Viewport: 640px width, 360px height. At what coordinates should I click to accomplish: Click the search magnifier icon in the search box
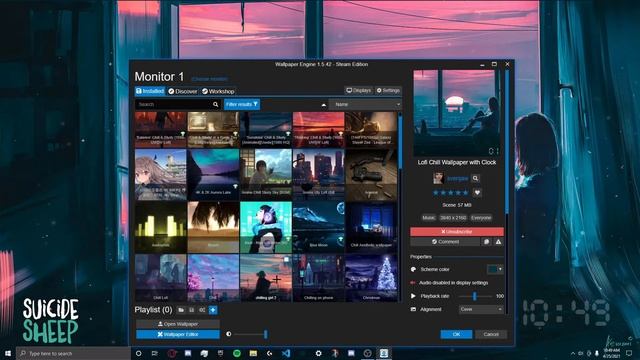216,104
